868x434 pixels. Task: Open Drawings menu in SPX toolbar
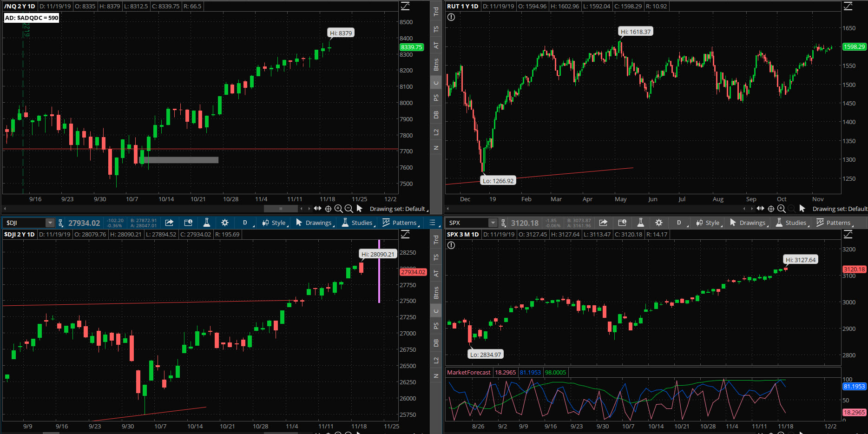(749, 223)
